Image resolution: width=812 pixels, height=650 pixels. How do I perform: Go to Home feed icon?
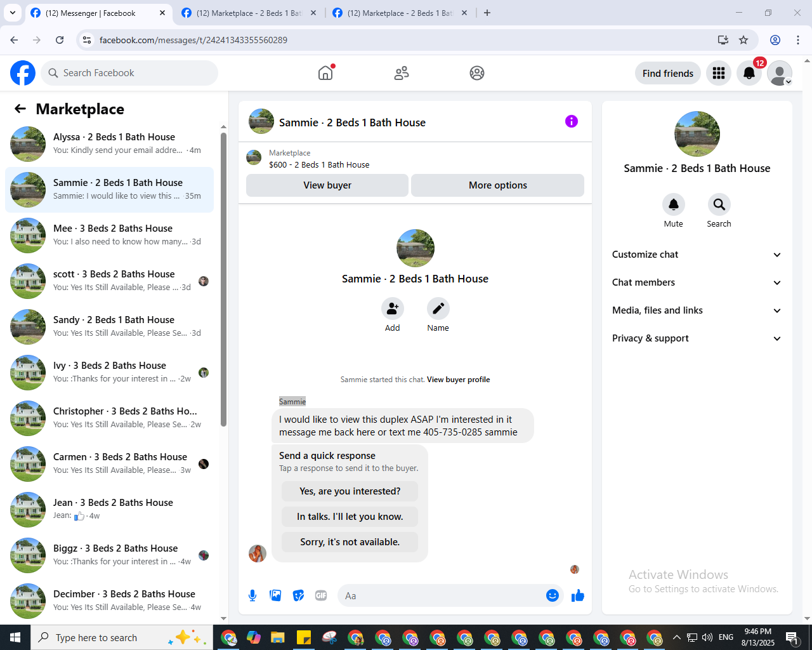(x=325, y=73)
